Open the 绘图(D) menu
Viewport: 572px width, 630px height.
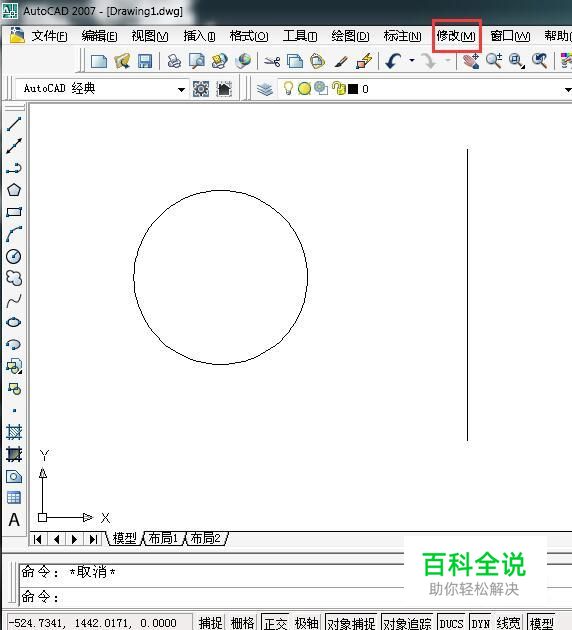click(x=350, y=36)
